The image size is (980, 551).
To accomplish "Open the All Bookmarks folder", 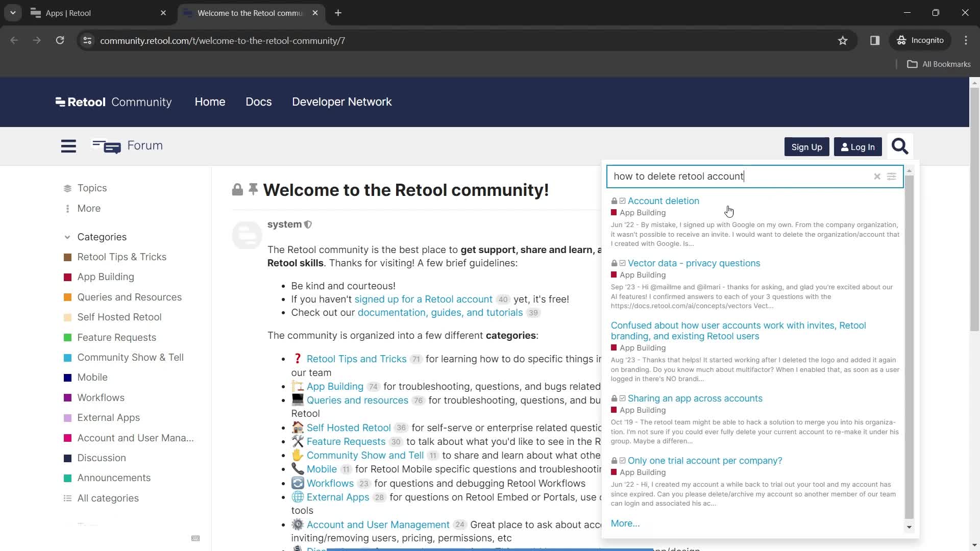I will [x=939, y=64].
